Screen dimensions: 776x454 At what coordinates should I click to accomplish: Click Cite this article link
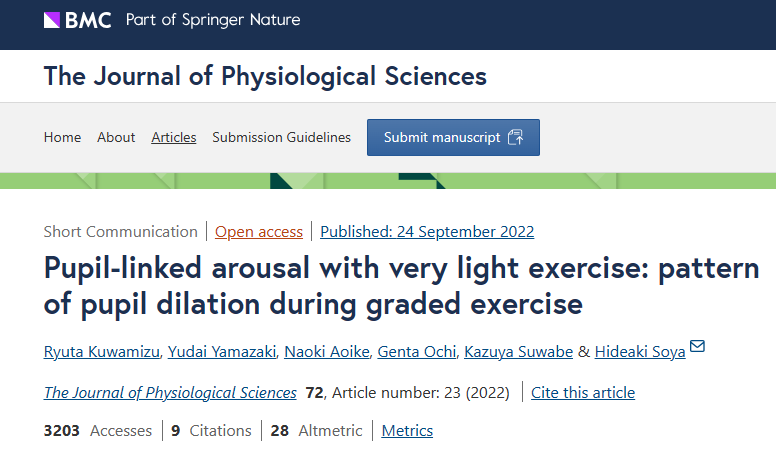(x=583, y=392)
